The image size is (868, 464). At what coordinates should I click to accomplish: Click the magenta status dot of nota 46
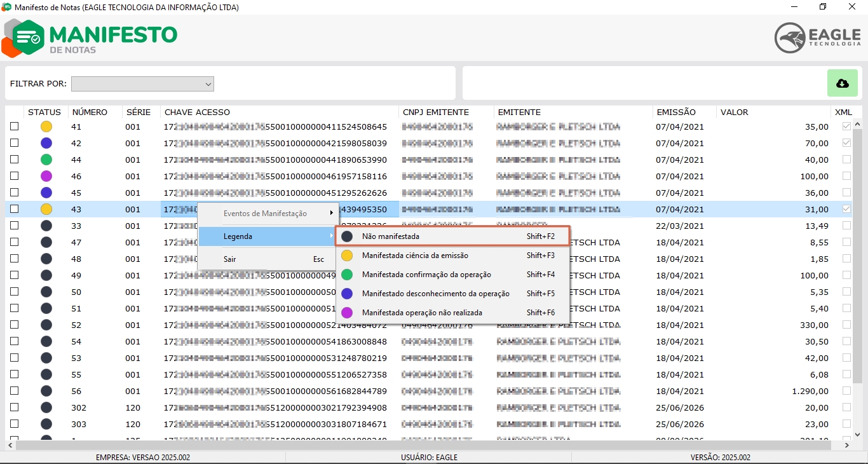[x=46, y=176]
